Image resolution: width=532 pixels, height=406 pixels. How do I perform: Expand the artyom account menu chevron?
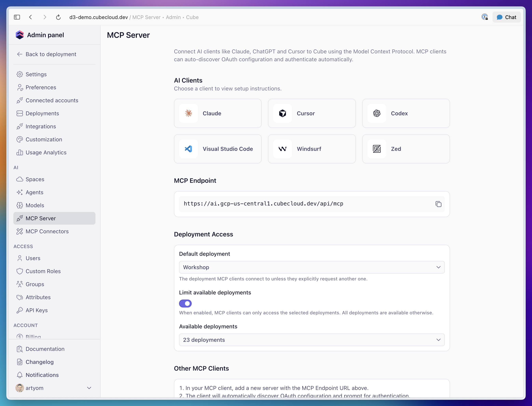coord(89,388)
